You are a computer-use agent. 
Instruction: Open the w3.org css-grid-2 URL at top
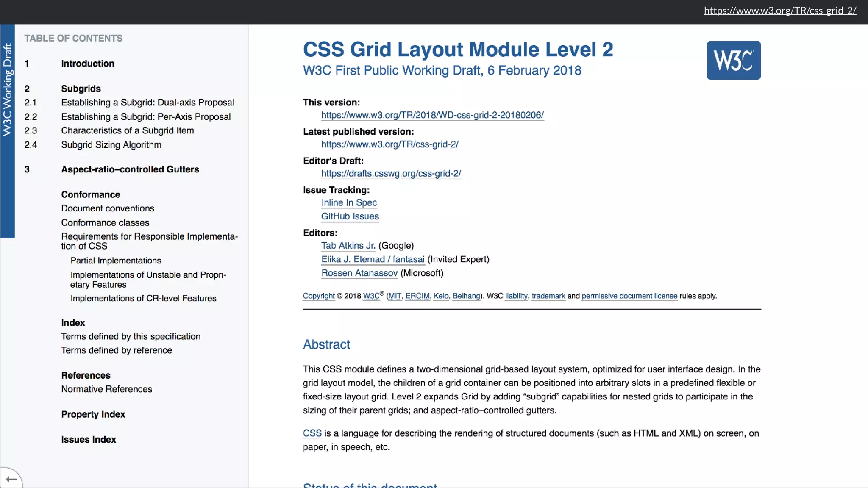(x=780, y=11)
